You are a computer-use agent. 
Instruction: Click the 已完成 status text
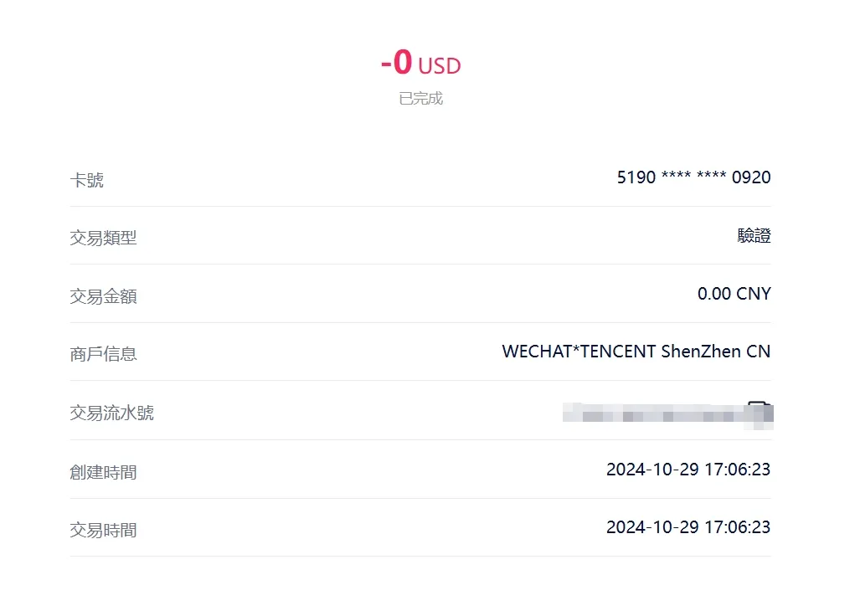(x=420, y=99)
